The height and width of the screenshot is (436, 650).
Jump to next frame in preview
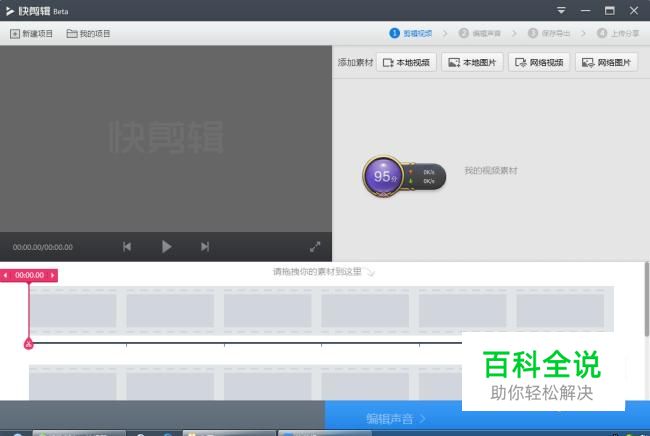pyautogui.click(x=205, y=247)
